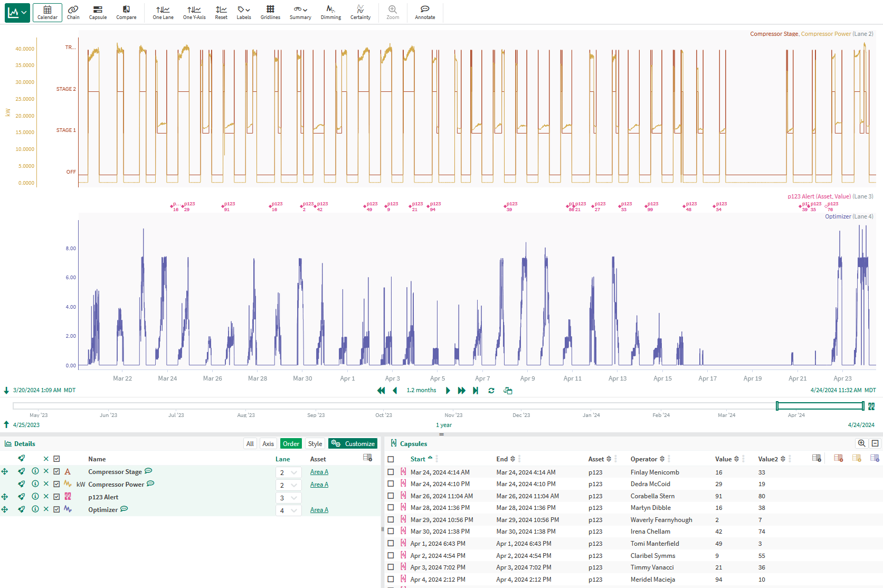883x588 pixels.
Task: Jump display range to now
Action: [476, 391]
